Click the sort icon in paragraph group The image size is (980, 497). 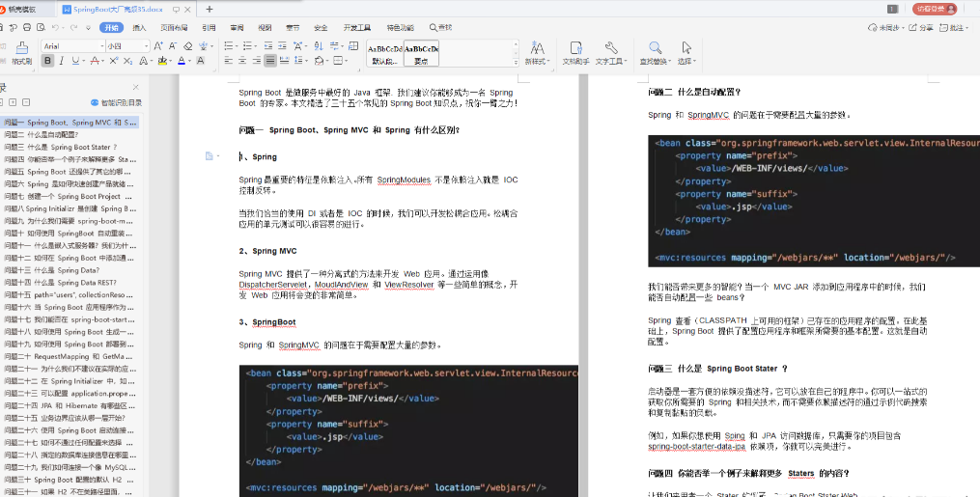coord(319,45)
